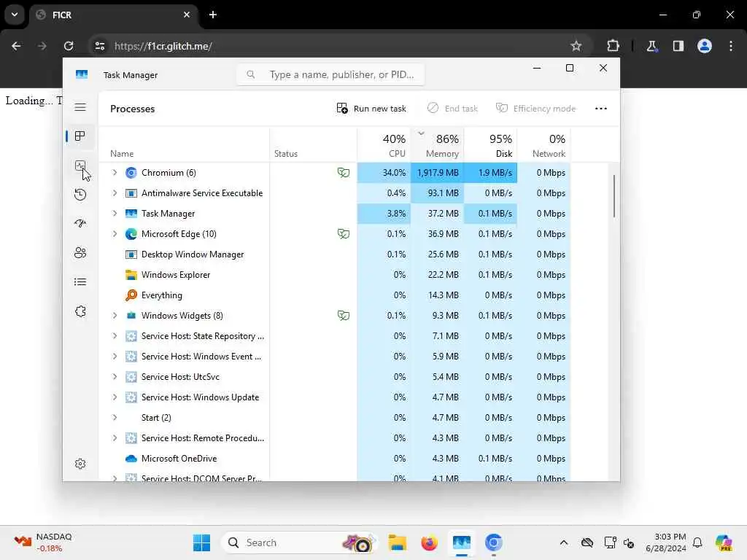Expand Antimalware Service Executable row
This screenshot has height=560, width=747.
coord(115,192)
